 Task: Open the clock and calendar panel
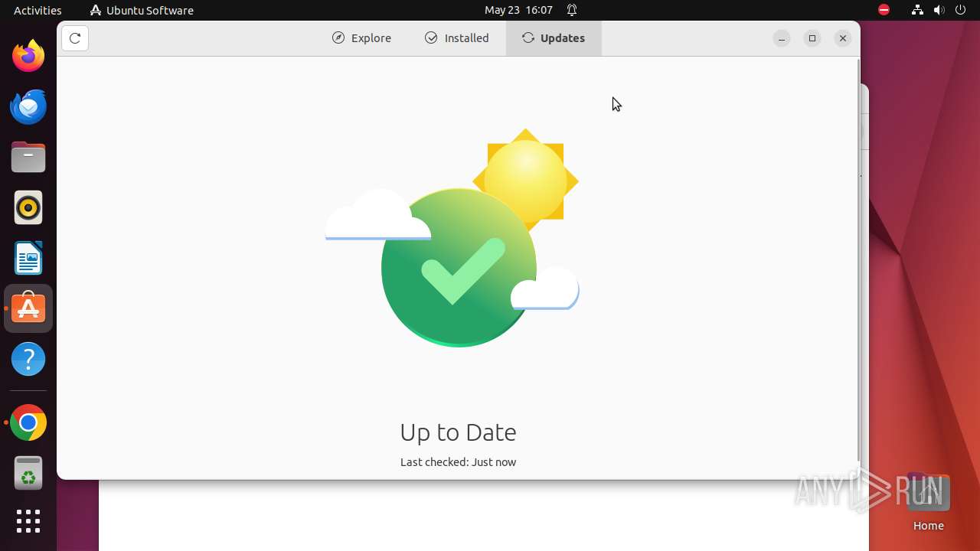tap(518, 10)
